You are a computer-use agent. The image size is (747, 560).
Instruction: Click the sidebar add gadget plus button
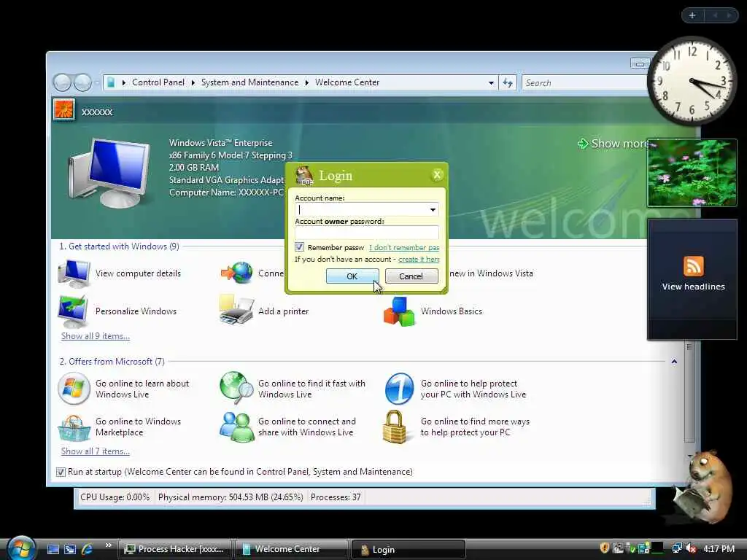(x=692, y=15)
